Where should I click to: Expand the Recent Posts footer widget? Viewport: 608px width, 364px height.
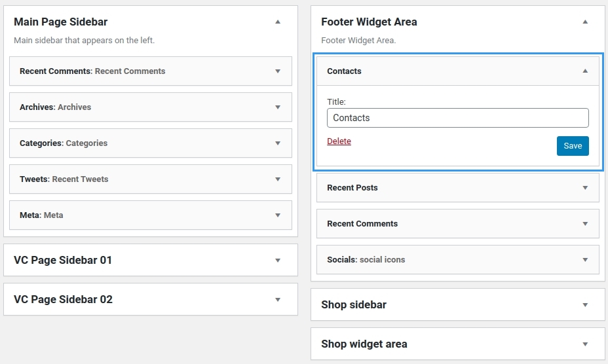tap(585, 188)
